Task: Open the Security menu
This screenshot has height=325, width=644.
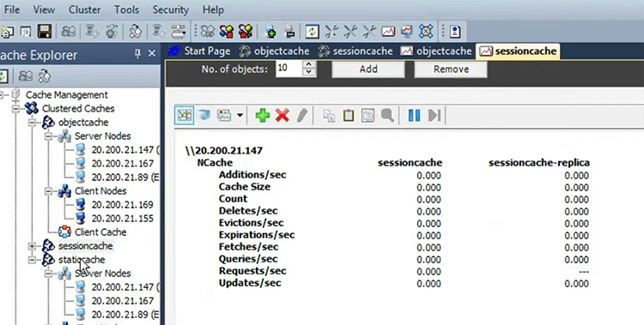Action: coord(171,9)
